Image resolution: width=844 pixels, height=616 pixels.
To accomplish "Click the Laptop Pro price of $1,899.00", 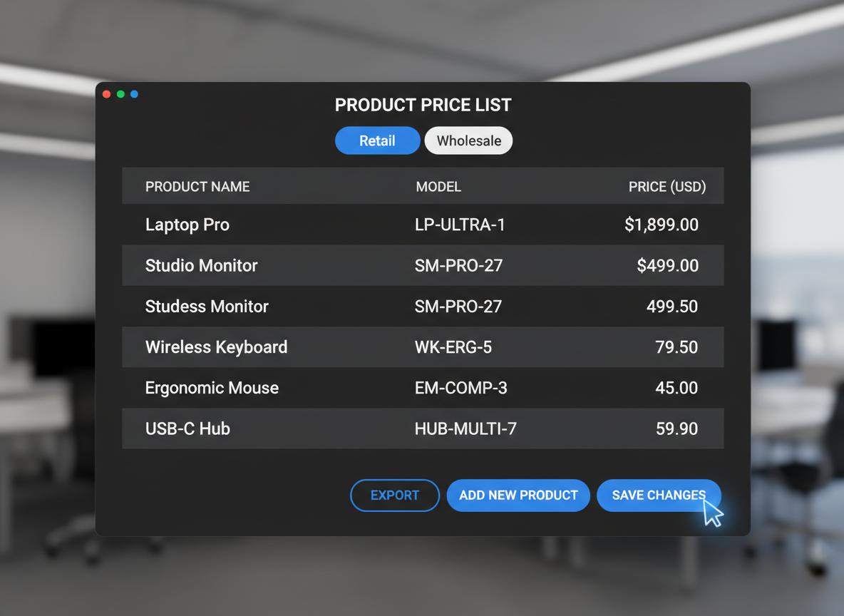I will click(x=662, y=225).
